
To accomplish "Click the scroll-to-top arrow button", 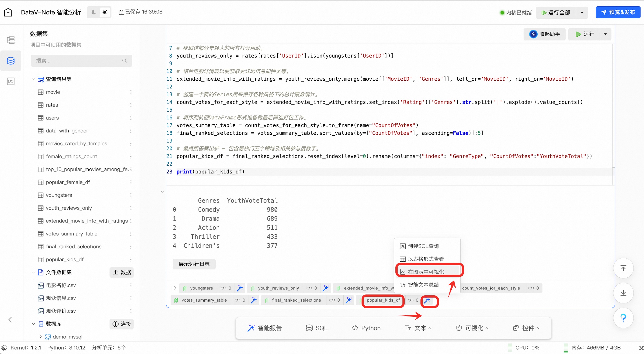I will (x=623, y=268).
